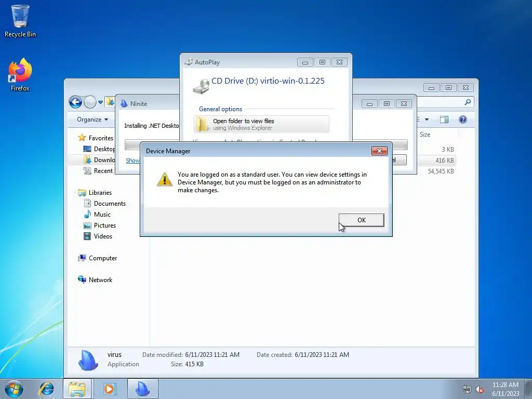Open Windows Media Player from the taskbar
Image resolution: width=532 pixels, height=399 pixels.
click(x=109, y=389)
